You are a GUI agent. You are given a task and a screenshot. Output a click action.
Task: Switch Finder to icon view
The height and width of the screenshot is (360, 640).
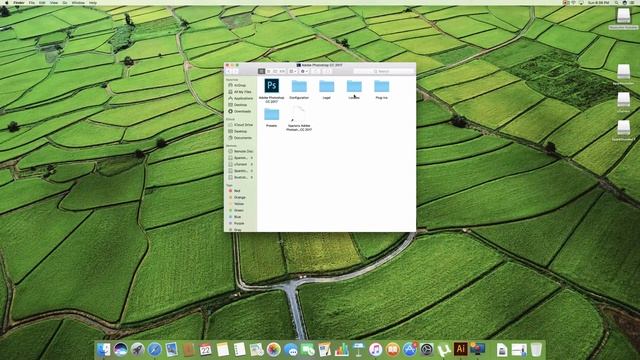pyautogui.click(x=262, y=71)
